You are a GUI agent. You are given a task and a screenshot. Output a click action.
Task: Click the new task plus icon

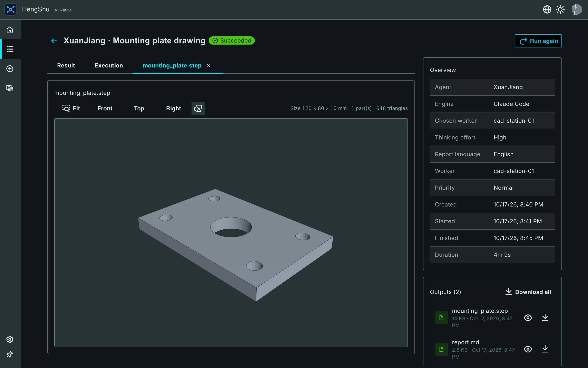click(10, 69)
